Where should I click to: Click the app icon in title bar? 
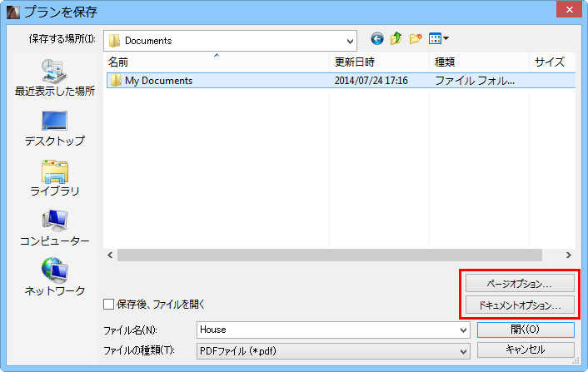pos(13,12)
